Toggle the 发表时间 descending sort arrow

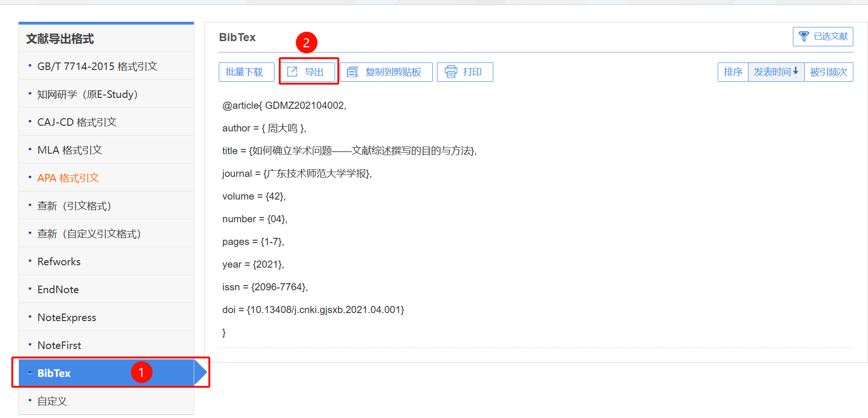(x=796, y=71)
